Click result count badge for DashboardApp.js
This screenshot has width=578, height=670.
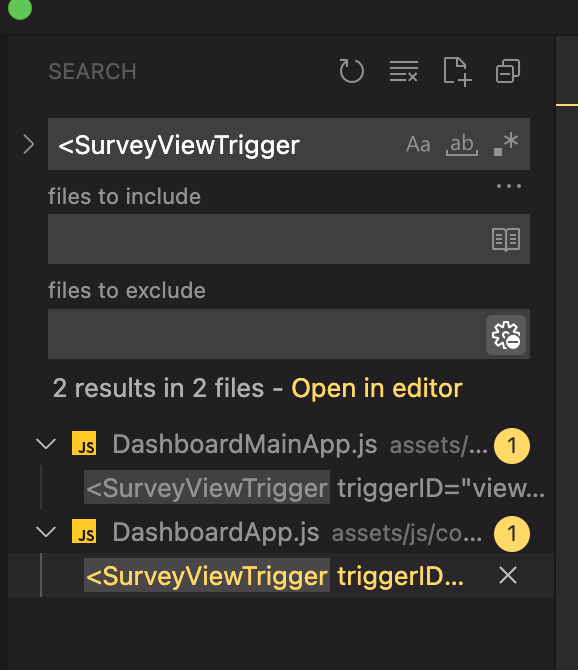pyautogui.click(x=512, y=534)
